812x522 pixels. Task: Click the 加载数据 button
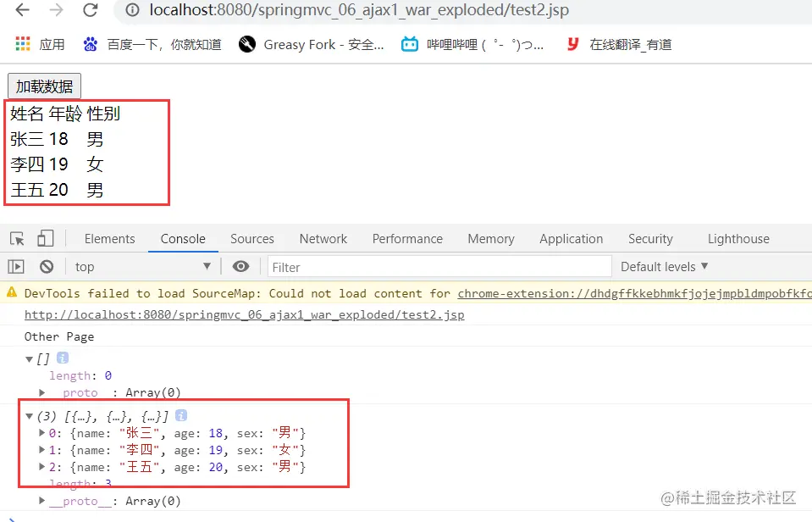[45, 86]
